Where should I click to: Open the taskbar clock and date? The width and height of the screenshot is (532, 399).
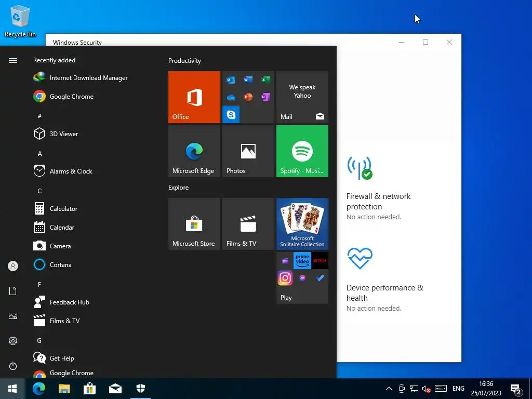point(486,389)
